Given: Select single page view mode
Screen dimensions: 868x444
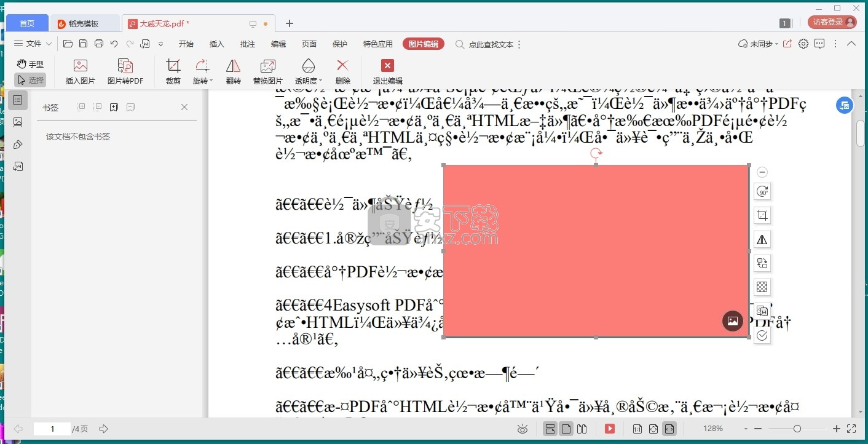Looking at the screenshot, I should point(566,429).
